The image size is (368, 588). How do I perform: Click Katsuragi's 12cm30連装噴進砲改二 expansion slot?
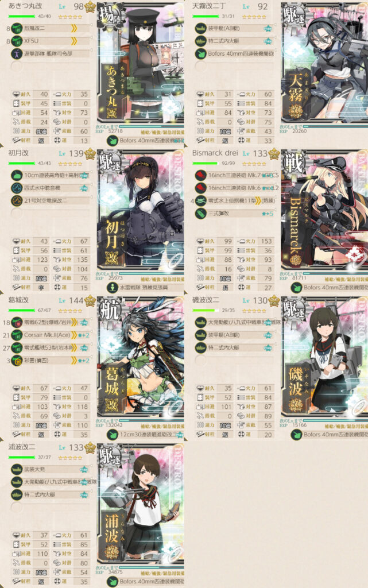[145, 435]
